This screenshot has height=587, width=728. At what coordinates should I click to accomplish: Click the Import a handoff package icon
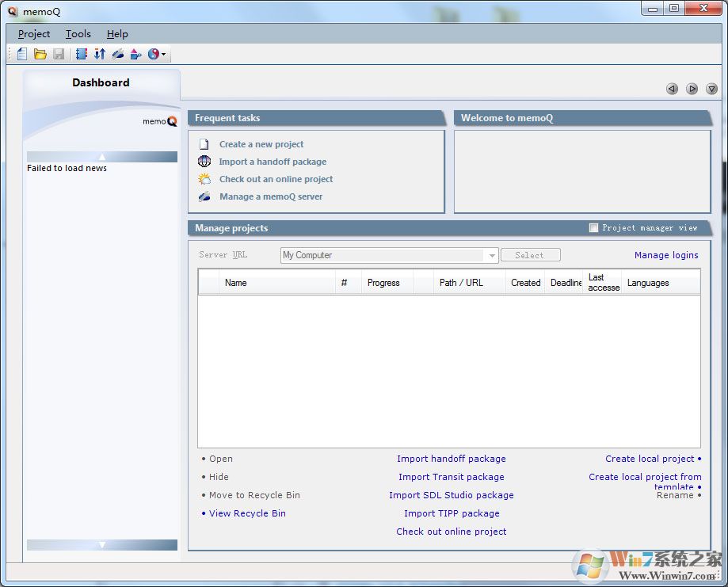204,162
